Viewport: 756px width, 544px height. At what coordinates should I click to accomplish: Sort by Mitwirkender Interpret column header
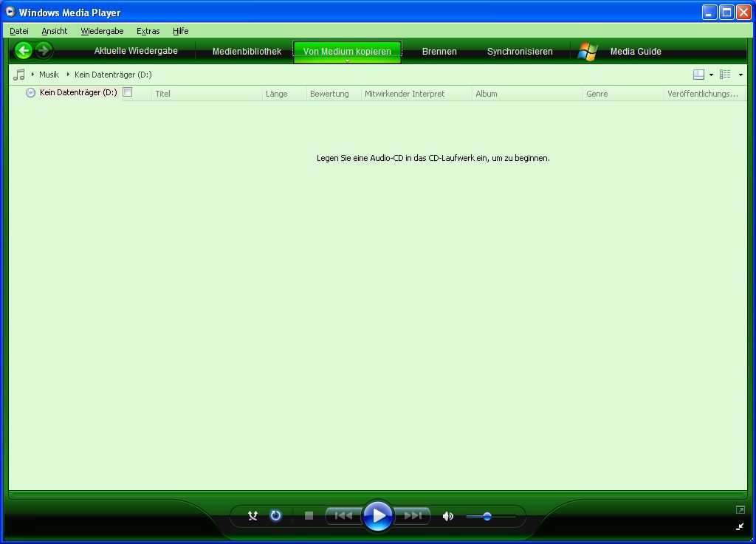click(416, 94)
